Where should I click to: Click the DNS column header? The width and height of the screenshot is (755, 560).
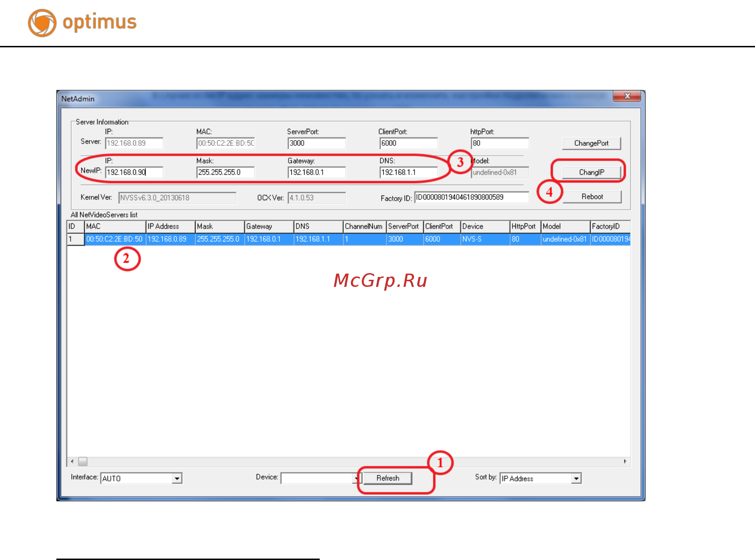pyautogui.click(x=318, y=227)
